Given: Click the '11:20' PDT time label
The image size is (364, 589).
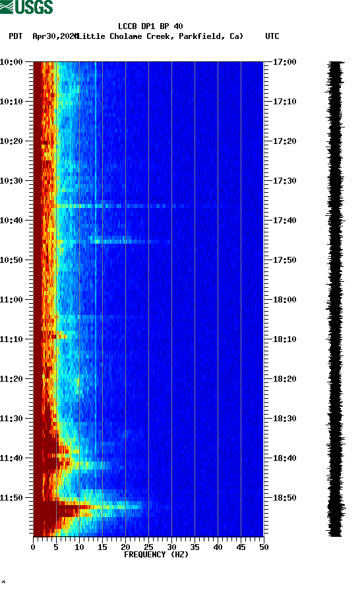Looking at the screenshot, I should (x=11, y=379).
